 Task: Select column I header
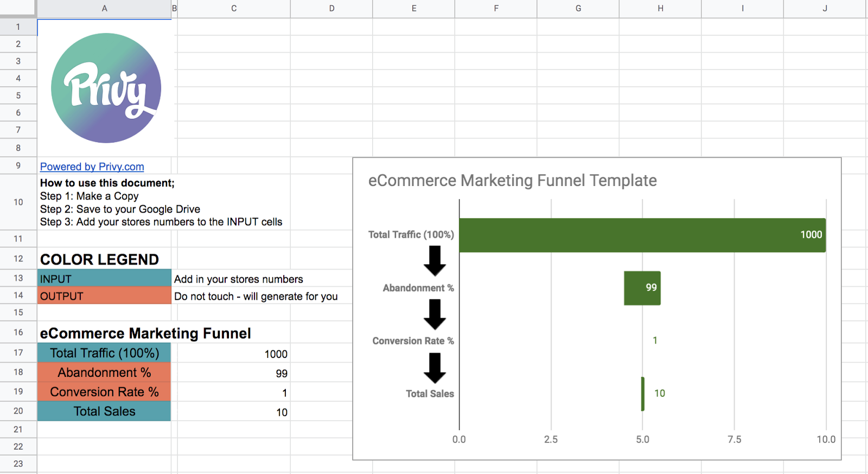pos(743,8)
